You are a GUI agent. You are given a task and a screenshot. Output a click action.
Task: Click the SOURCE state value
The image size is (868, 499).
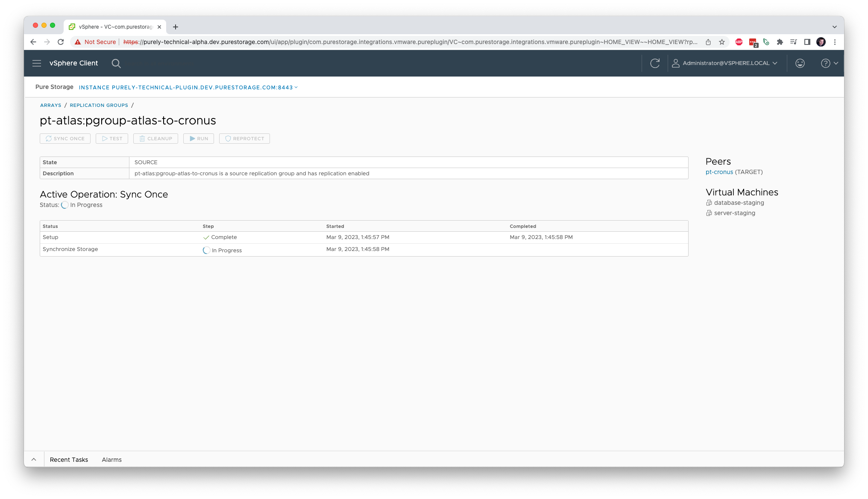[146, 162]
